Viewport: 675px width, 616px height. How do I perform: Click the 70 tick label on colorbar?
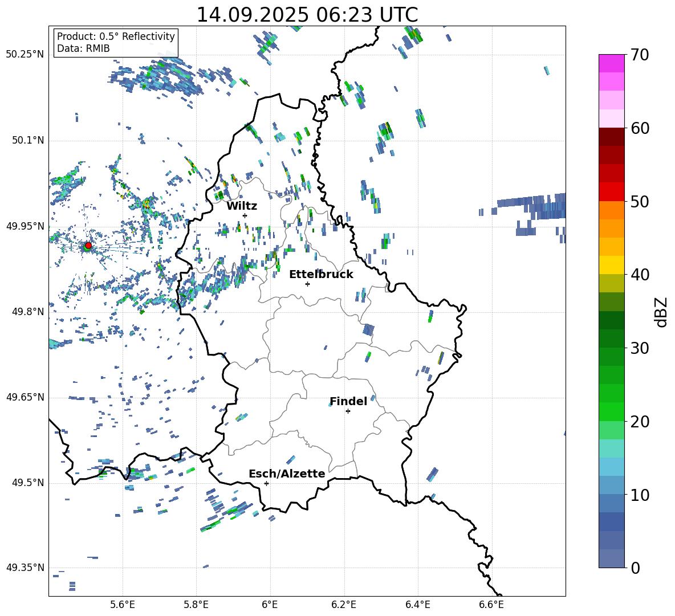(639, 55)
